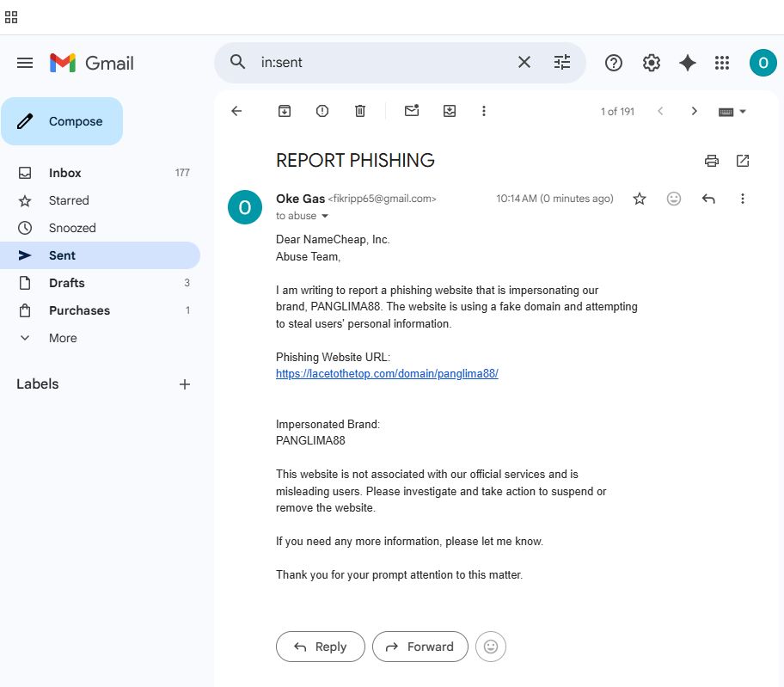
Task: Open the toolbar More options menu
Action: (483, 111)
